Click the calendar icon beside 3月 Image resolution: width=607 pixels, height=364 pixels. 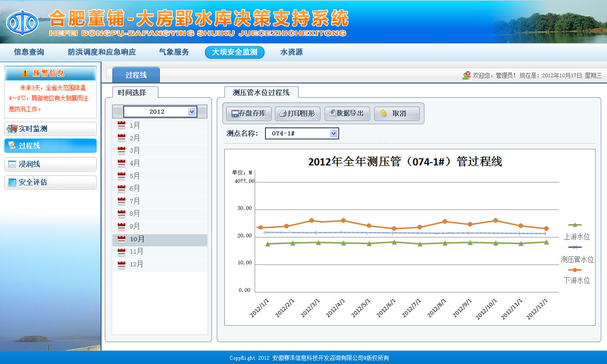click(121, 150)
